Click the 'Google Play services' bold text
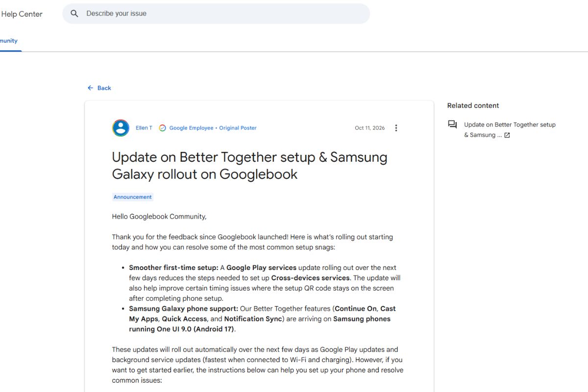 tap(261, 268)
